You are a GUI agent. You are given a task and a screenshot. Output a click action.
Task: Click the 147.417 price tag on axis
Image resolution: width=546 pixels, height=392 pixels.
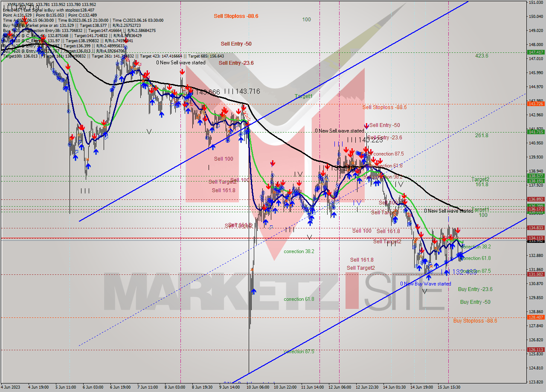tap(536, 52)
